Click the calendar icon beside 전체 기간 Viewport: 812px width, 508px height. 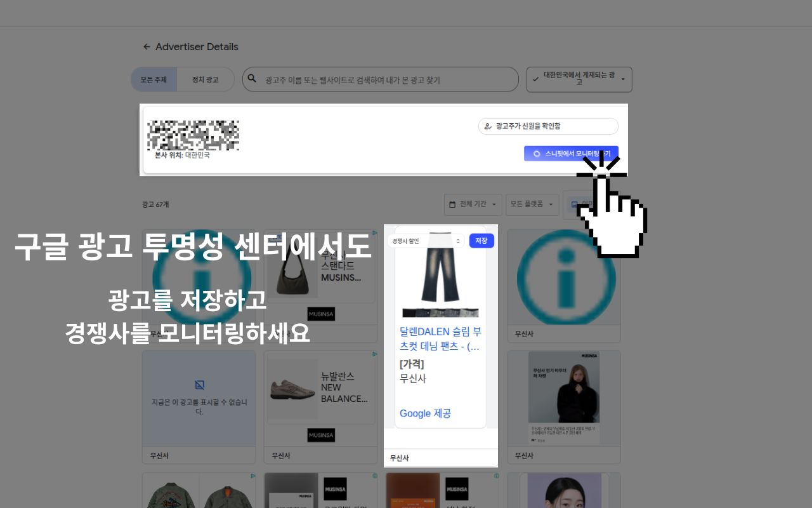pos(452,204)
